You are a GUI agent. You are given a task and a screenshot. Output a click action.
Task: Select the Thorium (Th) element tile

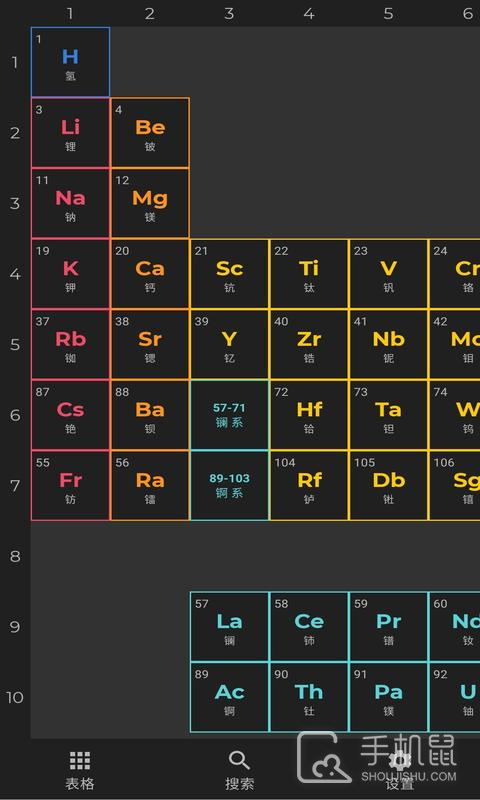(x=309, y=697)
